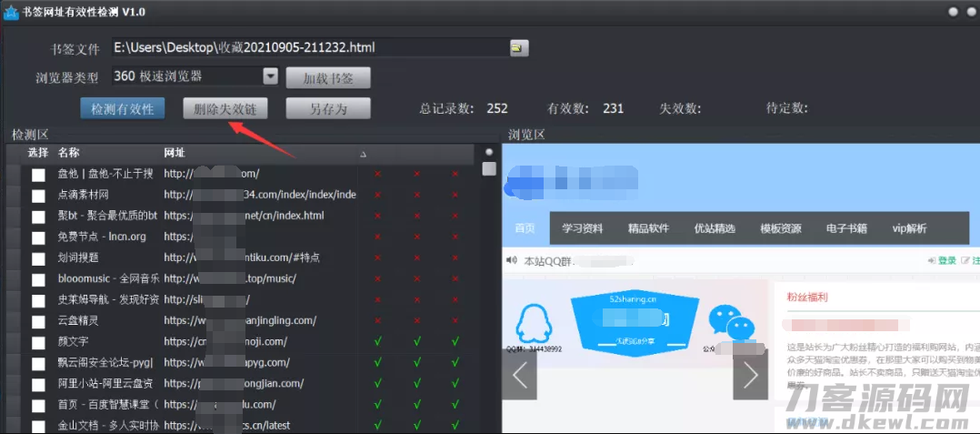980x434 pixels.
Task: Check the box for 颜文字 row
Action: (x=39, y=342)
